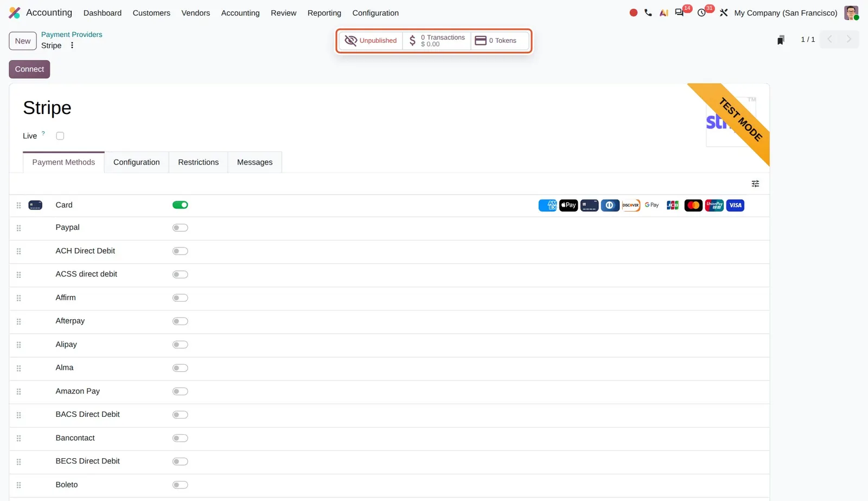Click the Mastercard brand icon
Viewport: 868px width, 501px height.
pyautogui.click(x=693, y=205)
